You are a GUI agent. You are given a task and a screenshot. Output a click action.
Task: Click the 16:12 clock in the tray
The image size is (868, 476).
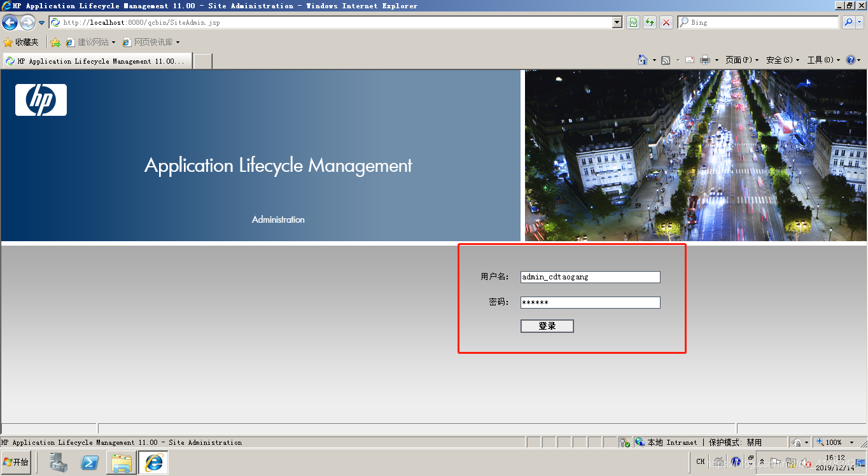pos(835,458)
